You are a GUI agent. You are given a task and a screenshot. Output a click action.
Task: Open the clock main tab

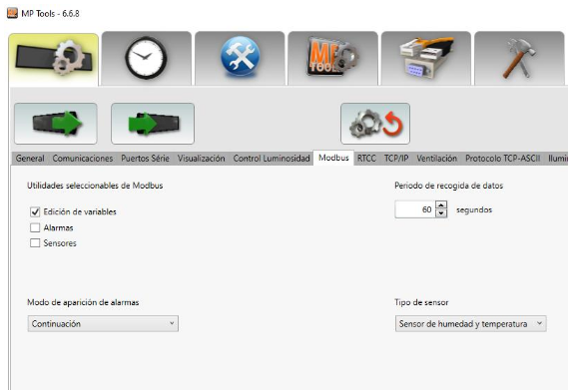point(147,59)
